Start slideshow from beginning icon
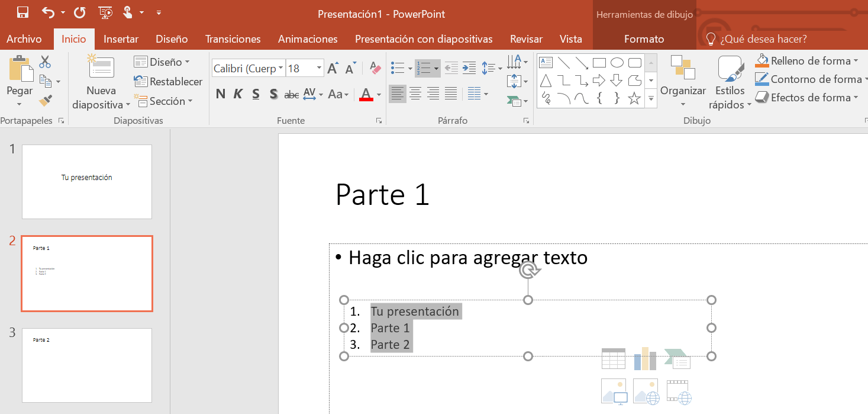868x414 pixels. 105,12
